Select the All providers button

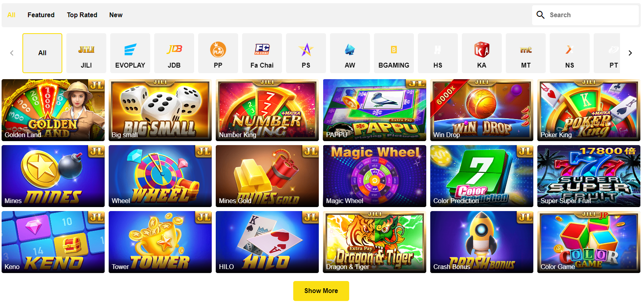click(x=42, y=53)
